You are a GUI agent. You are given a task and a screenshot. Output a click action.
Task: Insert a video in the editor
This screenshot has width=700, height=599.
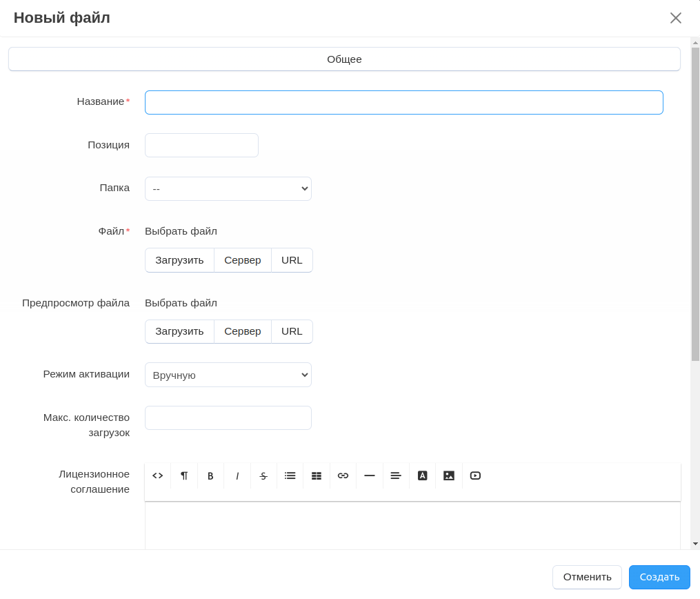[x=475, y=475]
